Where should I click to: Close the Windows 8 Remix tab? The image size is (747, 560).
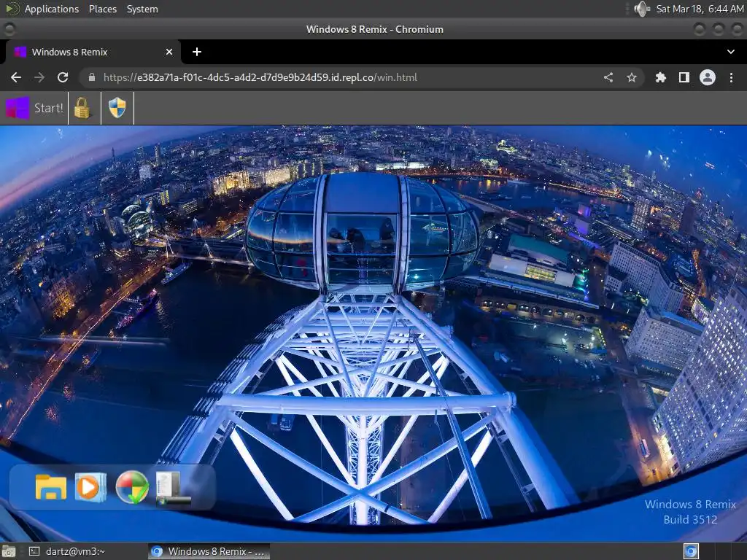169,52
